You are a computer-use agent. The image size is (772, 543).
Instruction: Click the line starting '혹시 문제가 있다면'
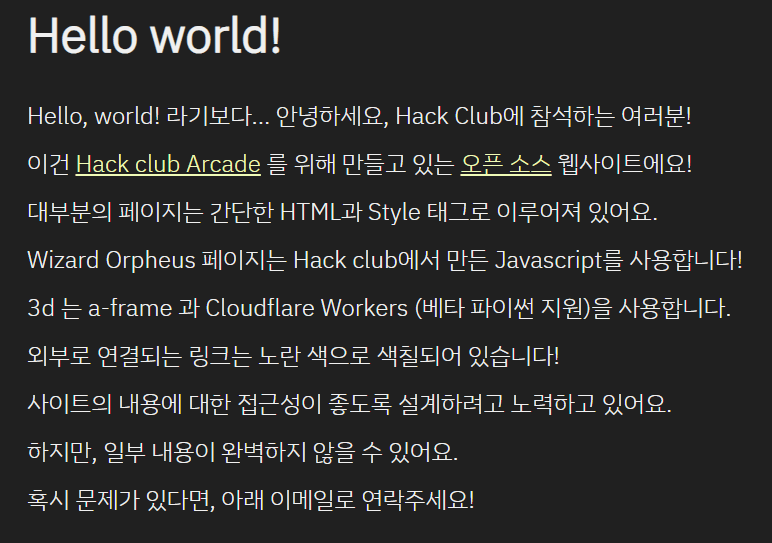(x=251, y=501)
